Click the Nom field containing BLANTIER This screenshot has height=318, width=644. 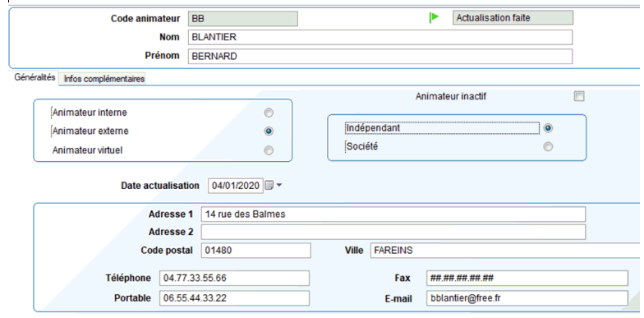(379, 38)
